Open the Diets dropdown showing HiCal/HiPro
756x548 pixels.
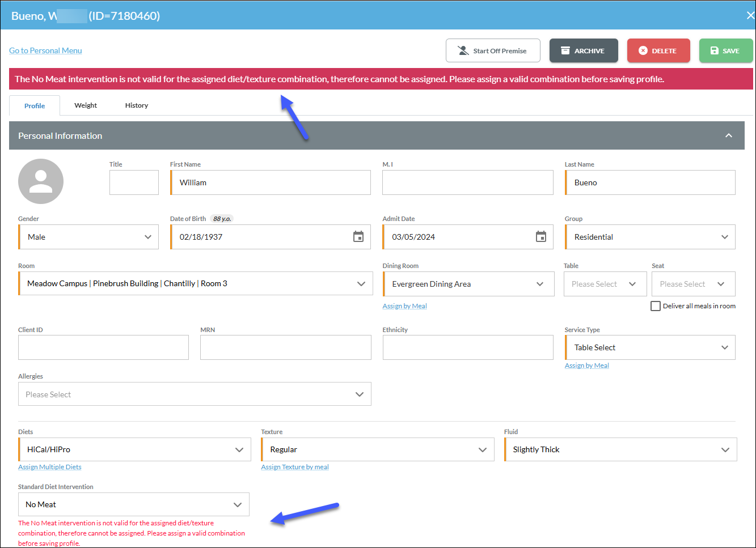(x=134, y=449)
